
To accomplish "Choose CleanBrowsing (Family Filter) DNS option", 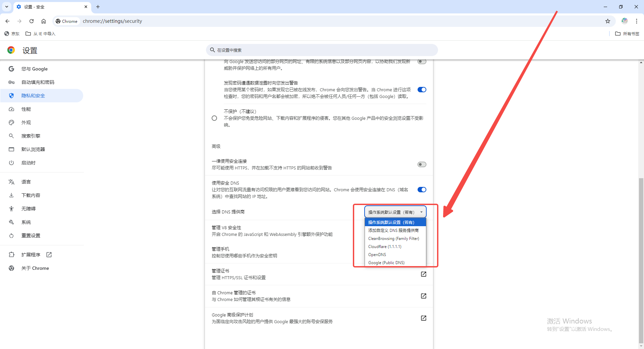I will [x=395, y=238].
